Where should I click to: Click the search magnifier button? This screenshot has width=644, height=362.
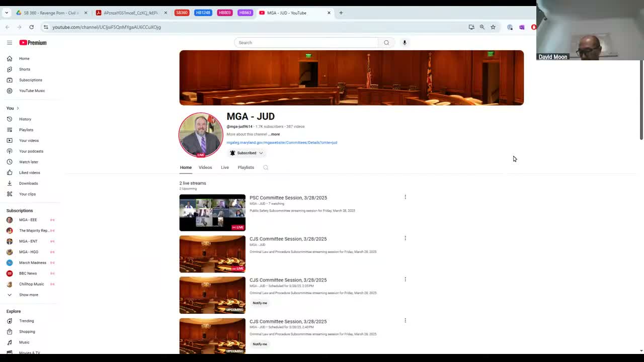(386, 43)
